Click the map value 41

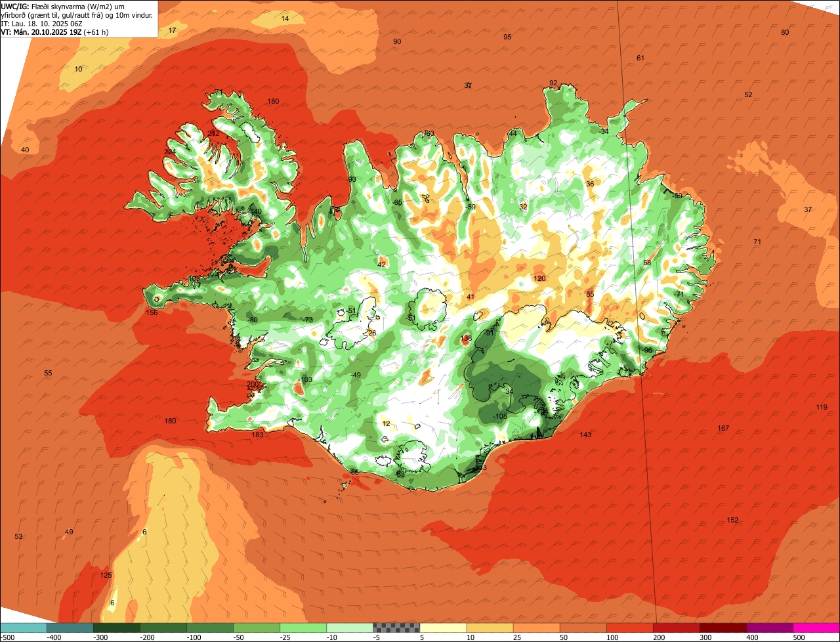(x=471, y=297)
